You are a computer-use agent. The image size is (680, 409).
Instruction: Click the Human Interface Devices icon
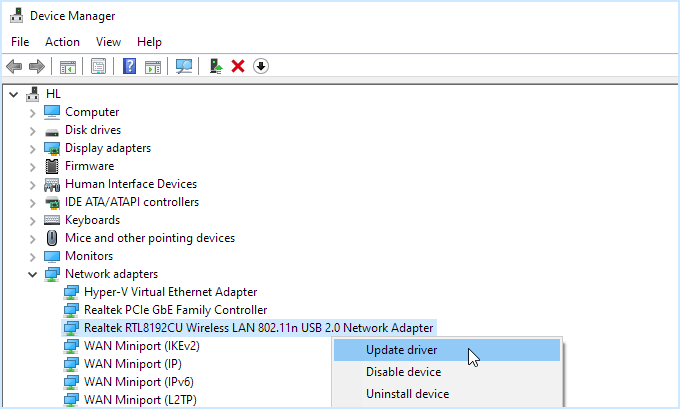(x=52, y=185)
